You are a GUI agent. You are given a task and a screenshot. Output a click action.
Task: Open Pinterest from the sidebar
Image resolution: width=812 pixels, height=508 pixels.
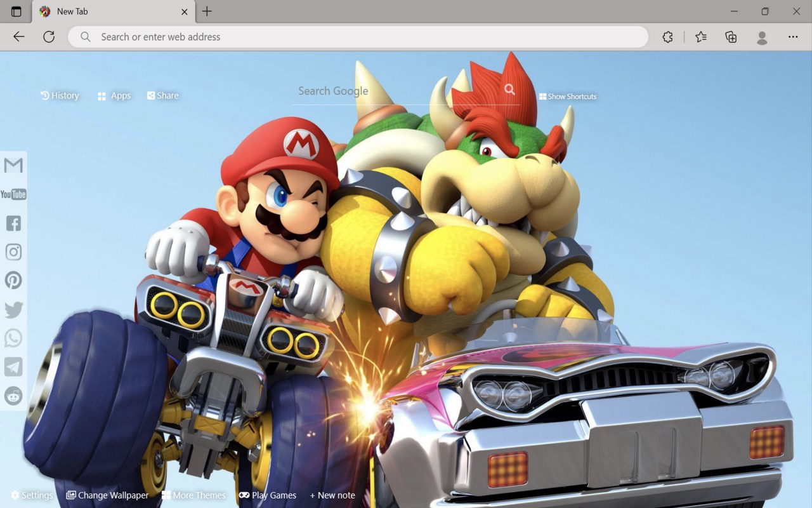click(13, 280)
